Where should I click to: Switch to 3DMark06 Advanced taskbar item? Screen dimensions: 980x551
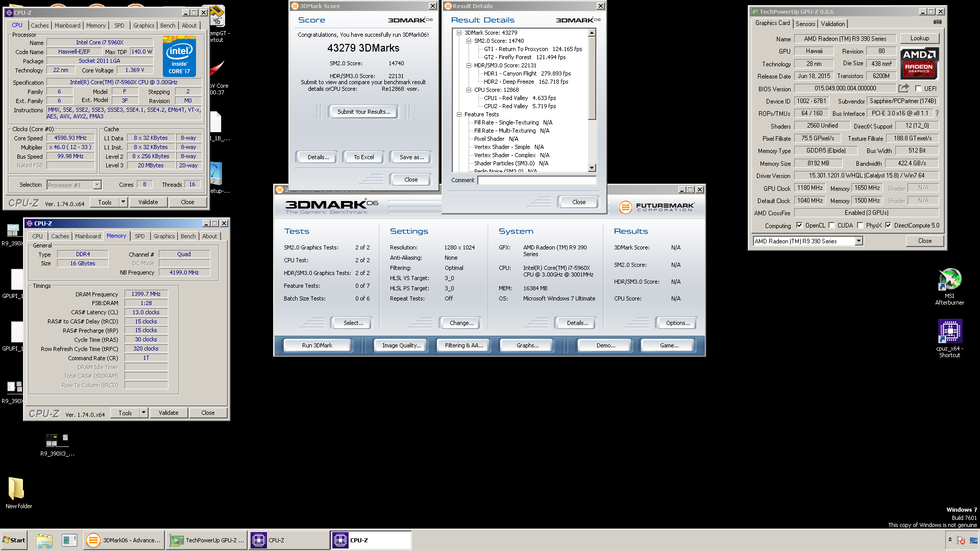coord(124,540)
